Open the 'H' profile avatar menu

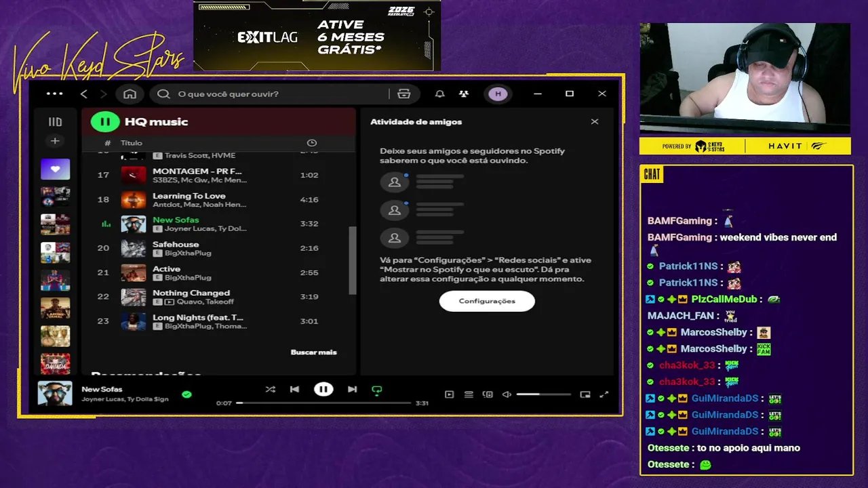[498, 94]
